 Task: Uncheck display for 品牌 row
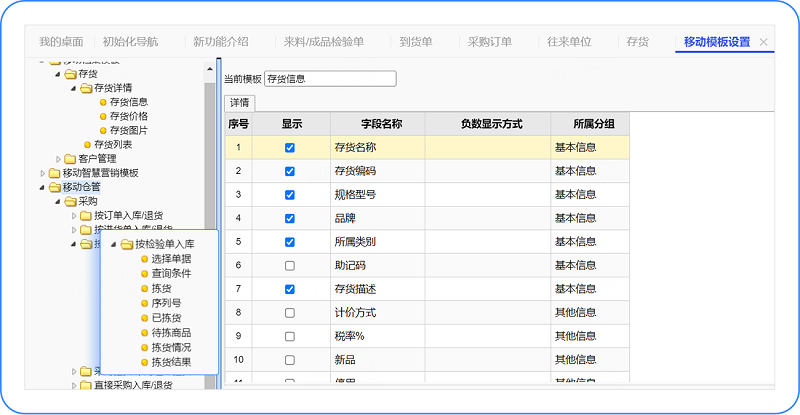click(x=290, y=218)
